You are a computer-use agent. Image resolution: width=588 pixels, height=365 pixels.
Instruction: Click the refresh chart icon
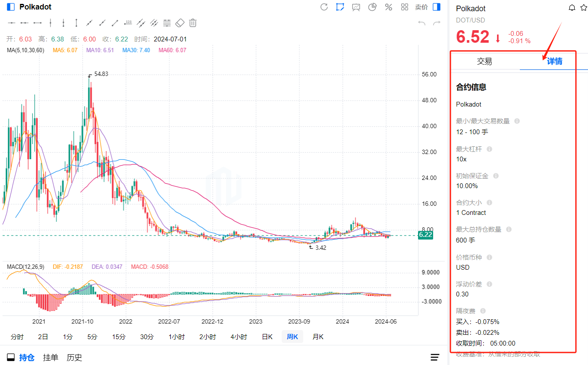(x=324, y=7)
